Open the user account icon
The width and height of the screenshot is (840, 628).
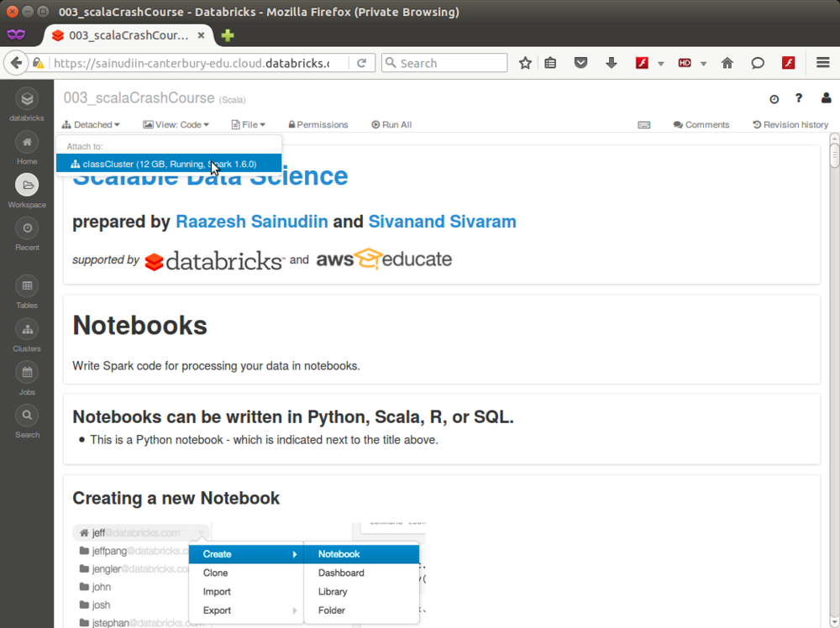click(826, 98)
